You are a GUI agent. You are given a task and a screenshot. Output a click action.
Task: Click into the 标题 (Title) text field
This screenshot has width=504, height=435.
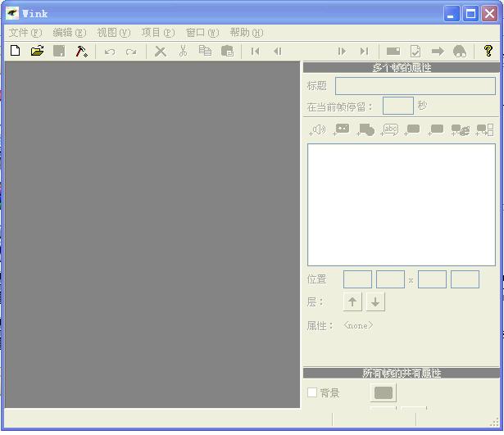pyautogui.click(x=415, y=86)
